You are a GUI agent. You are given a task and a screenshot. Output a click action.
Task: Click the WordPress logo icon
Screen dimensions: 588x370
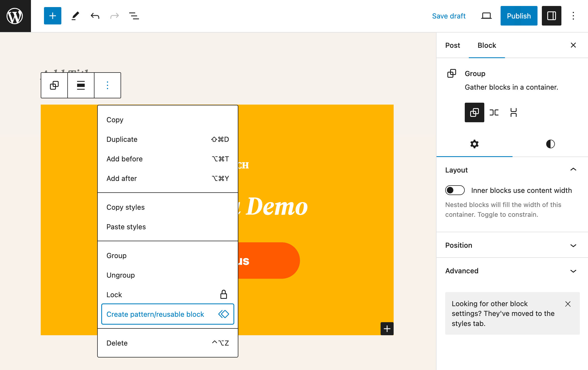click(x=15, y=16)
